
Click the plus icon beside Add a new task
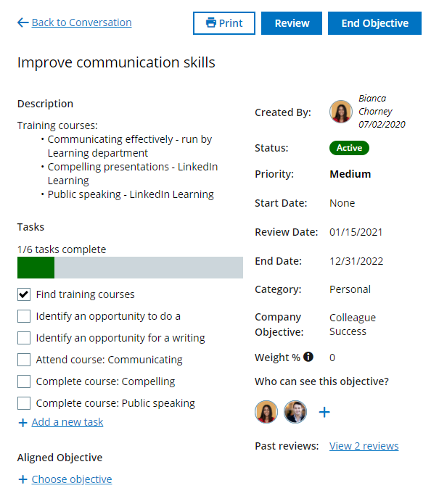coord(22,422)
